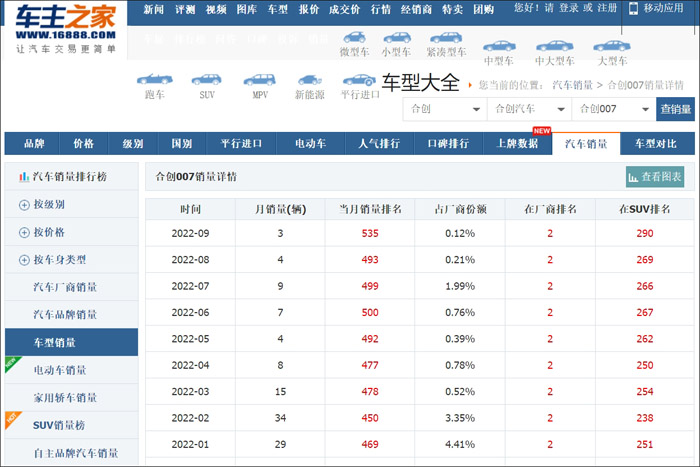The width and height of the screenshot is (700, 467).
Task: Expand the 按价格 category
Action: [x=24, y=233]
